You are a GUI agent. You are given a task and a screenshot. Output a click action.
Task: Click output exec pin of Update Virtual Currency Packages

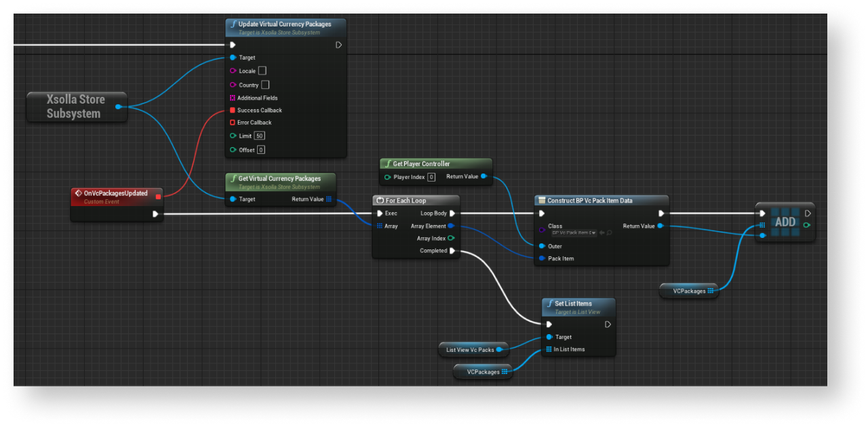coord(339,45)
